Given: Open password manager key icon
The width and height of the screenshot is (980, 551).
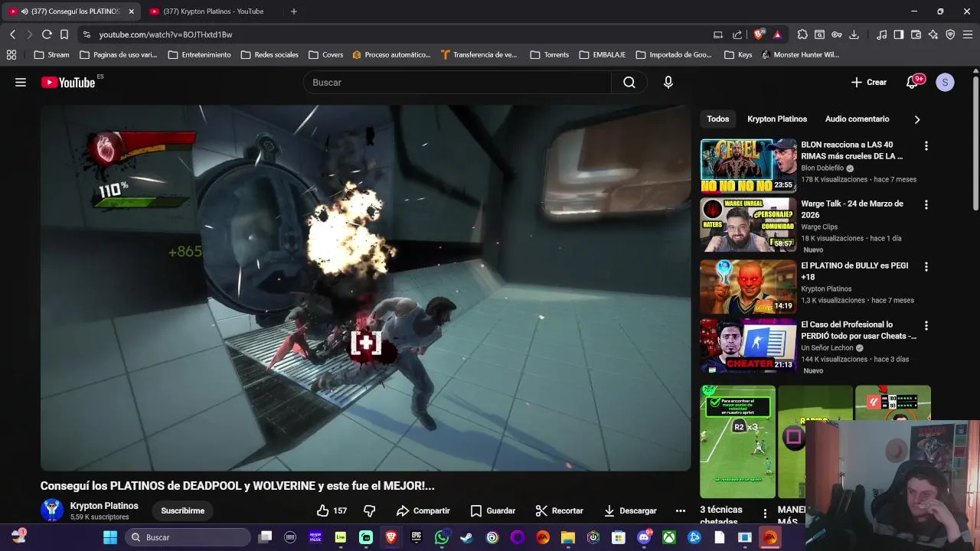Looking at the screenshot, I should click(837, 34).
